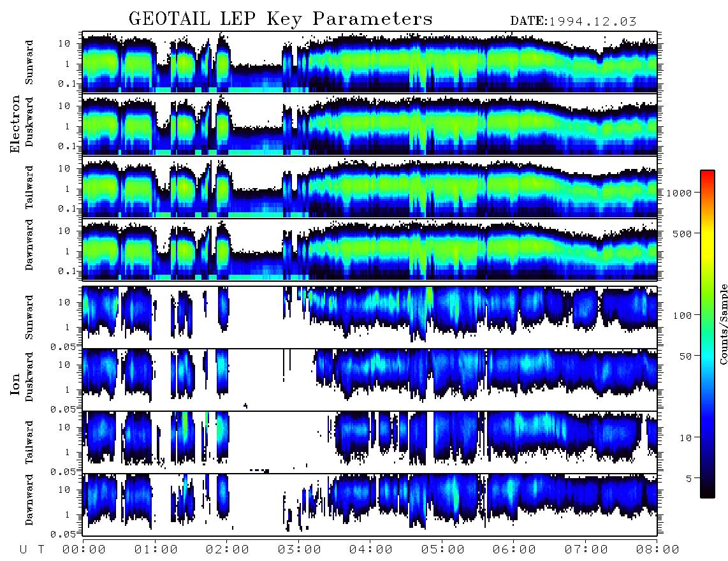Click the "50" color scale label
The height and width of the screenshot is (561, 728).
click(x=685, y=356)
